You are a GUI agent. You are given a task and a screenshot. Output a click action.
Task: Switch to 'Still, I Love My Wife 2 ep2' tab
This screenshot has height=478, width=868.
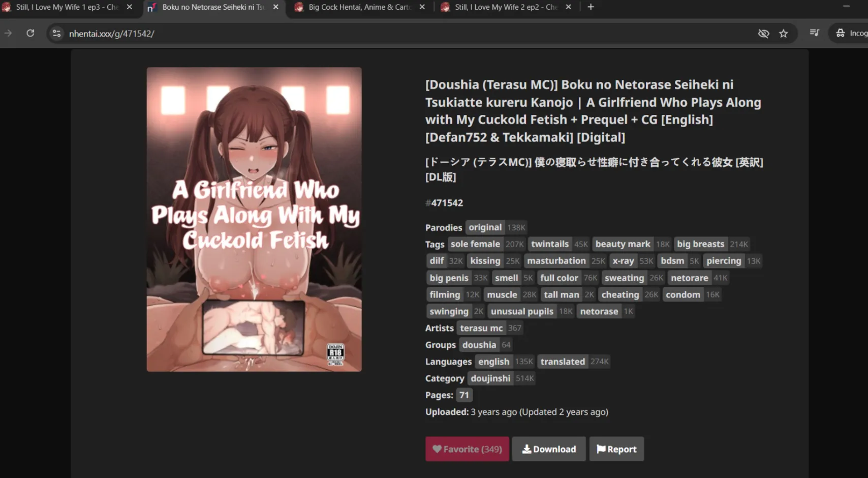[x=506, y=7]
